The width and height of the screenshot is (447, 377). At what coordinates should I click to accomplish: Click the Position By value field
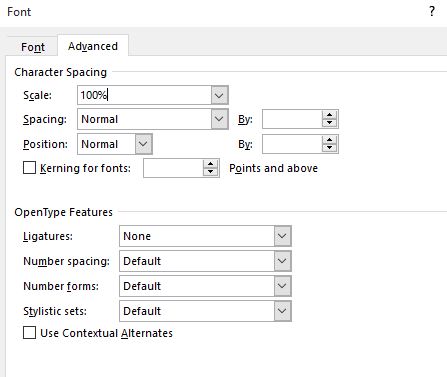(292, 144)
